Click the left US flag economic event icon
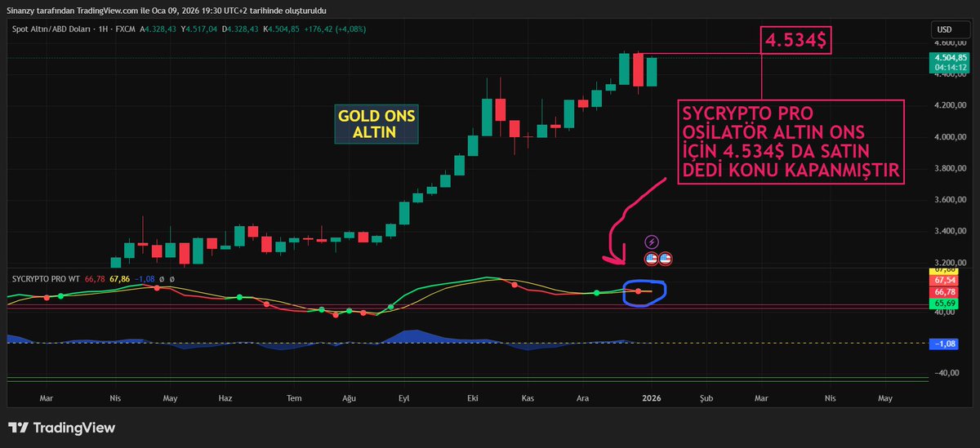This screenshot has height=448, width=980. pos(651,259)
